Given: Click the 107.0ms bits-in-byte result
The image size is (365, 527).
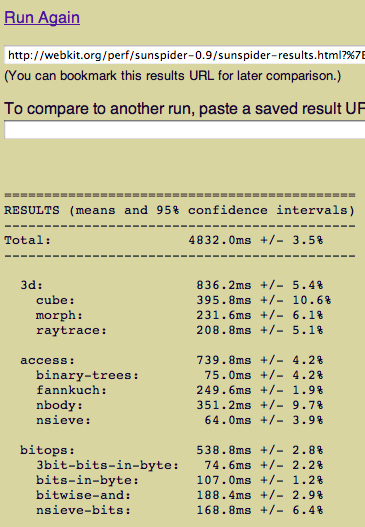Looking at the screenshot, I should [x=224, y=480].
